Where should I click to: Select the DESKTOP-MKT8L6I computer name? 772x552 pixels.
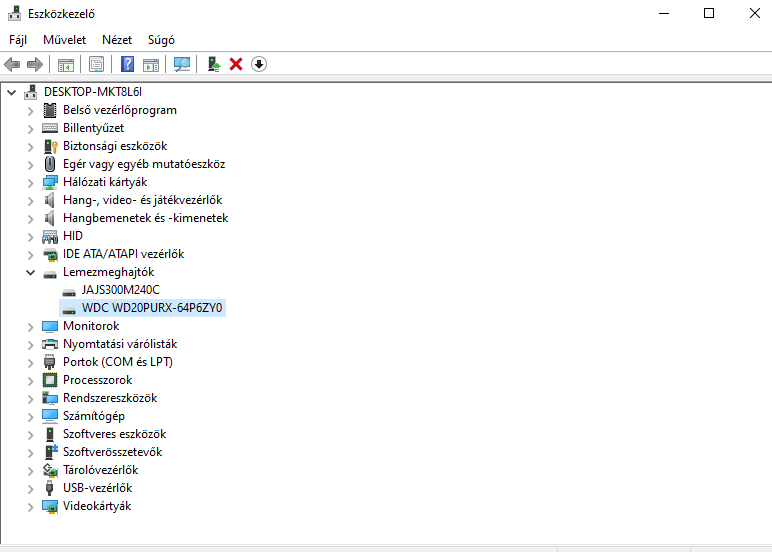[x=93, y=92]
